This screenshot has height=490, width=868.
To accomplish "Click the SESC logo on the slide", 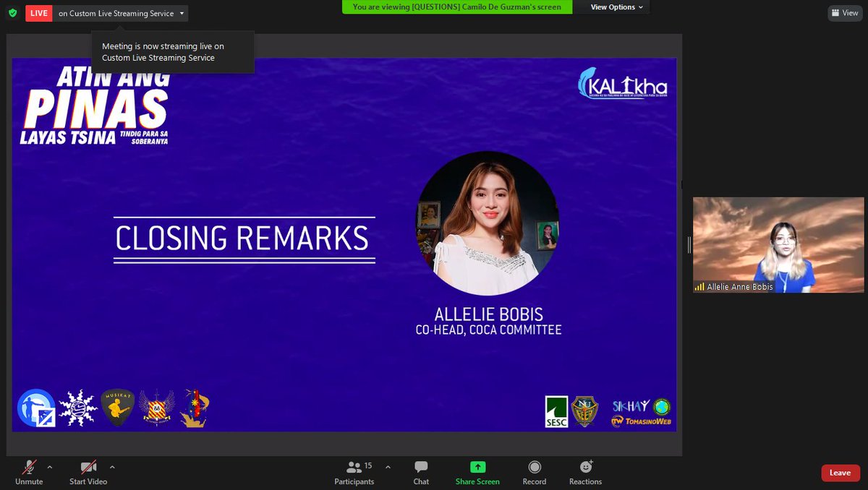I will [x=556, y=411].
